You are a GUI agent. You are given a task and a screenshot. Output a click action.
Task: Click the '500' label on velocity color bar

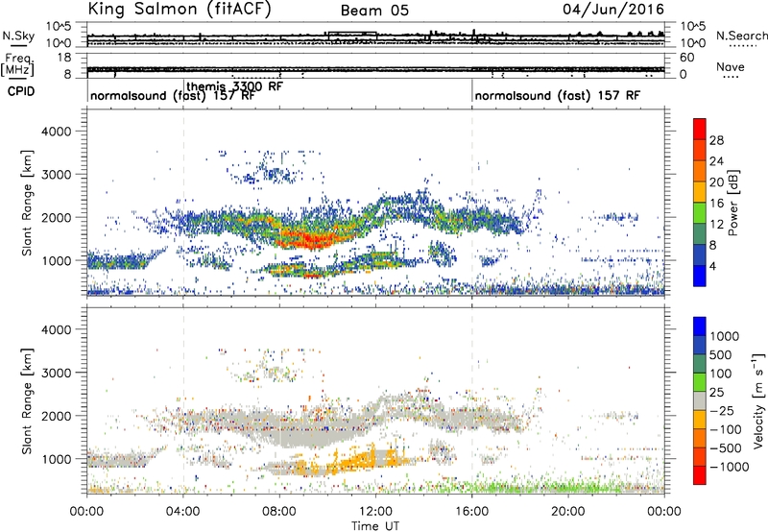[721, 355]
